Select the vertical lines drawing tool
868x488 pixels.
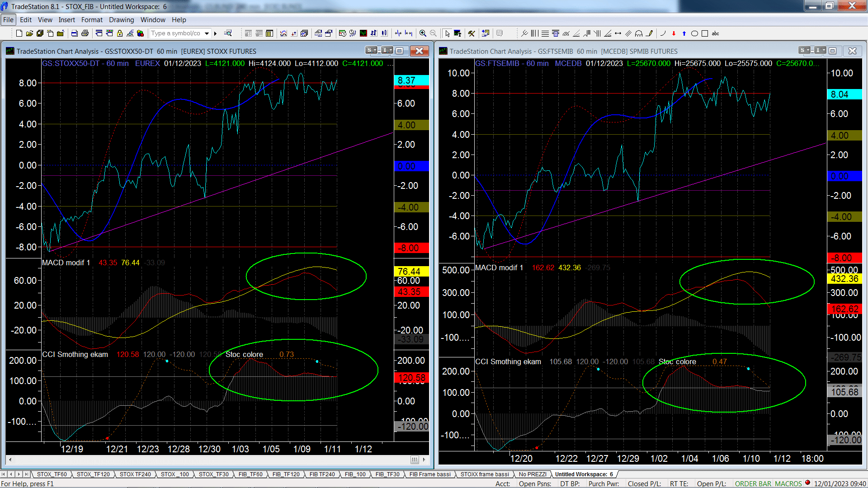[x=535, y=33]
